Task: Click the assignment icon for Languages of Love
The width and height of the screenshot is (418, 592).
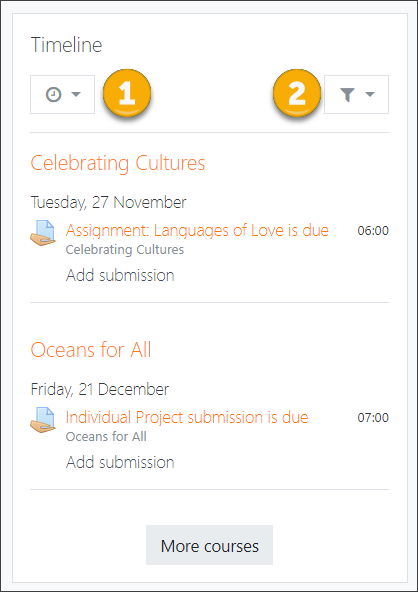Action: click(x=43, y=233)
